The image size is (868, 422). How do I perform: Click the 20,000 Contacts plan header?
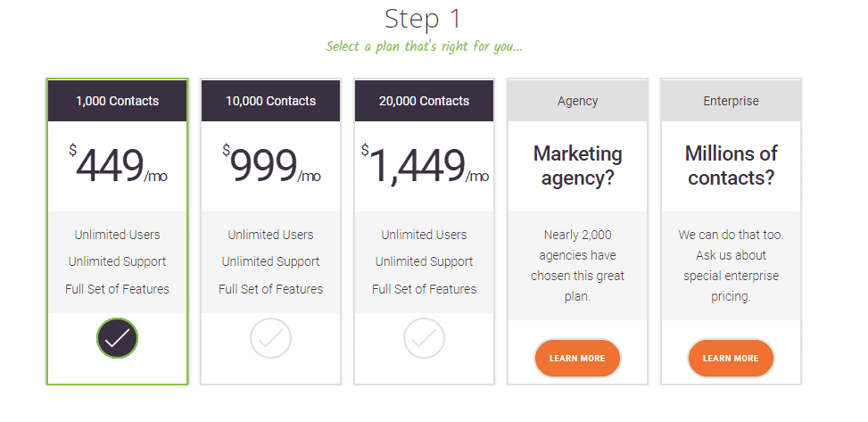point(424,101)
